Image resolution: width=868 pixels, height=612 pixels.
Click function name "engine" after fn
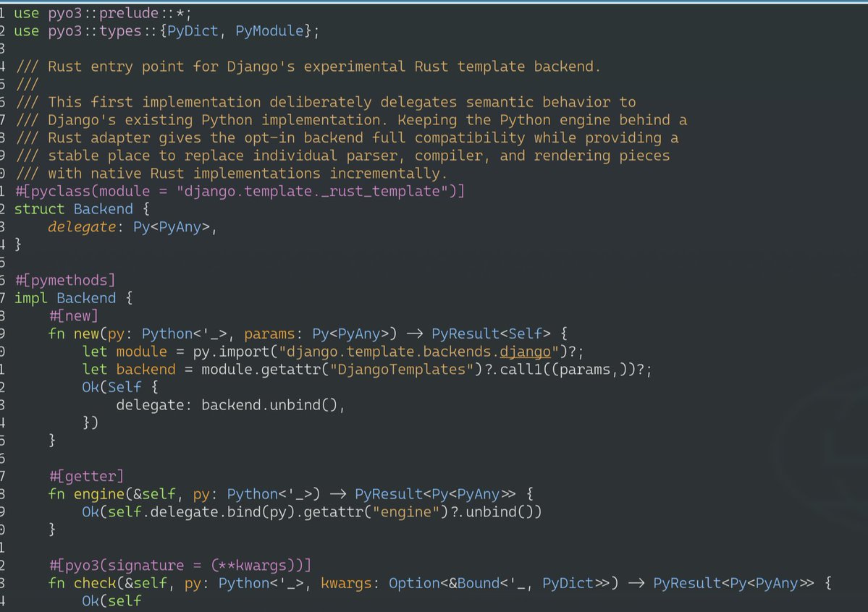point(99,494)
